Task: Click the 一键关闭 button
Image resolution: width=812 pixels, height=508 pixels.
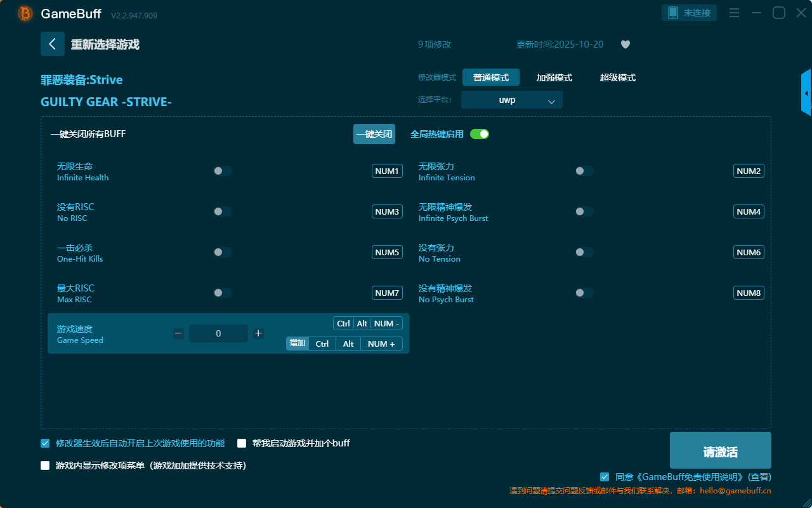Action: pyautogui.click(x=374, y=134)
